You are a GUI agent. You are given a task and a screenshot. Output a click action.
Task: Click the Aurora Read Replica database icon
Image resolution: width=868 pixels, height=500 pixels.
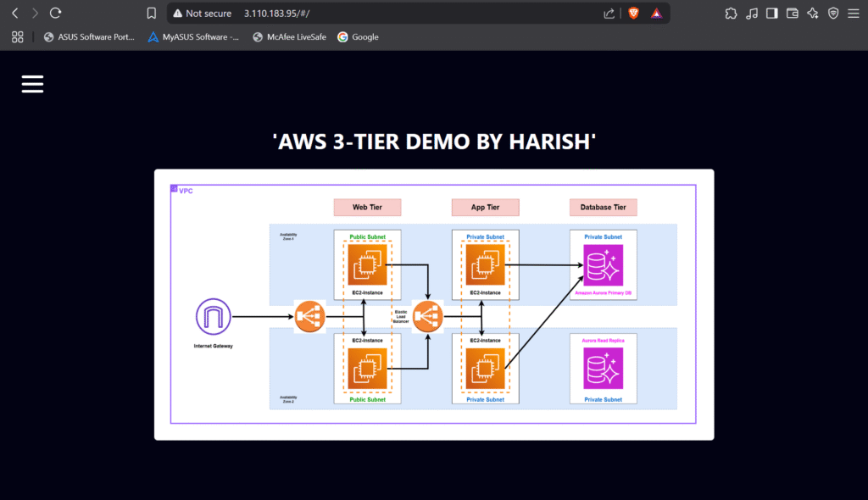(603, 367)
